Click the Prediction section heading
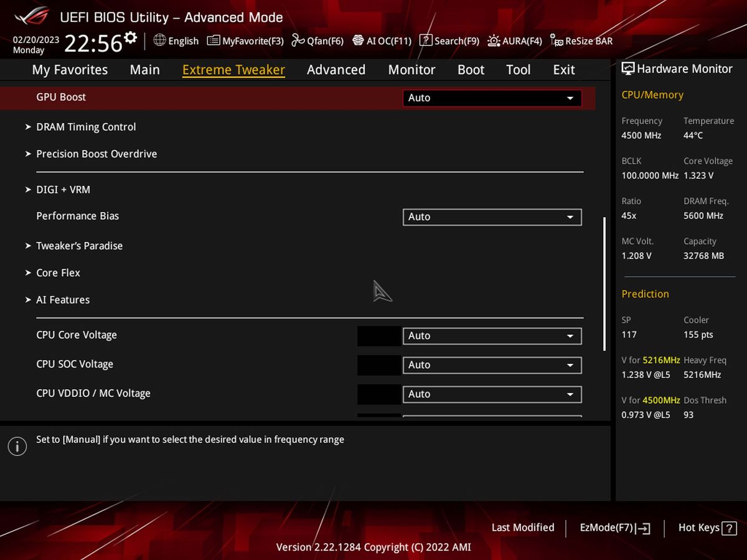The height and width of the screenshot is (560, 747). 645,294
